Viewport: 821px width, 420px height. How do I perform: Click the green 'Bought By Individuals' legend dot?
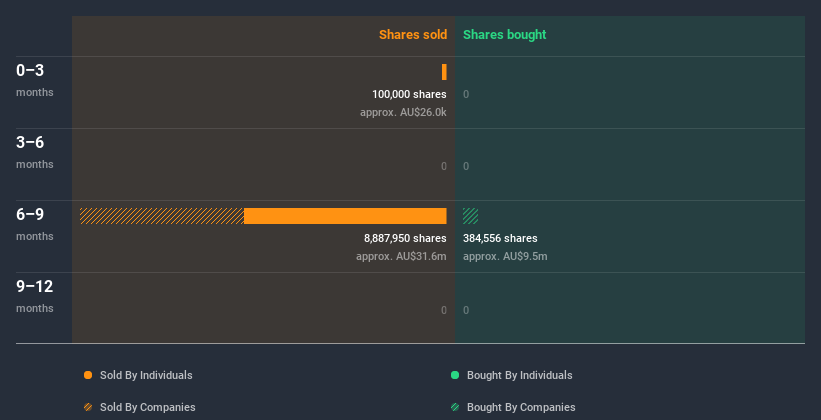(x=455, y=375)
